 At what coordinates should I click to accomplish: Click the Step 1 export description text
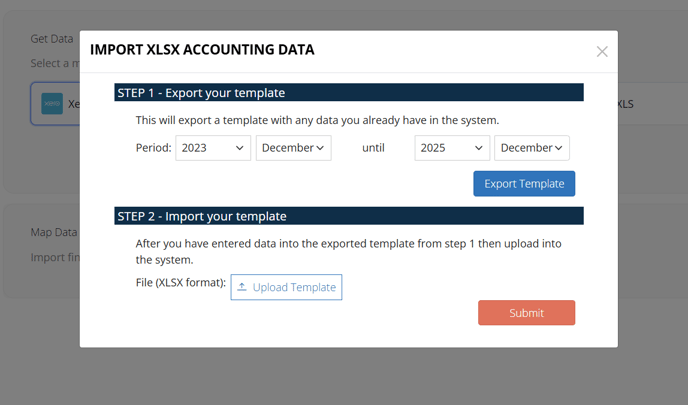318,121
